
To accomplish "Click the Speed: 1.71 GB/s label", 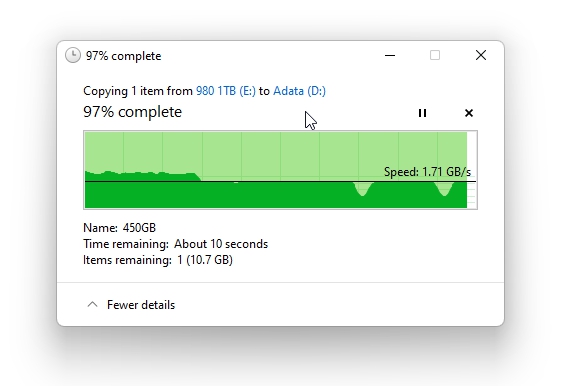I will (x=427, y=172).
